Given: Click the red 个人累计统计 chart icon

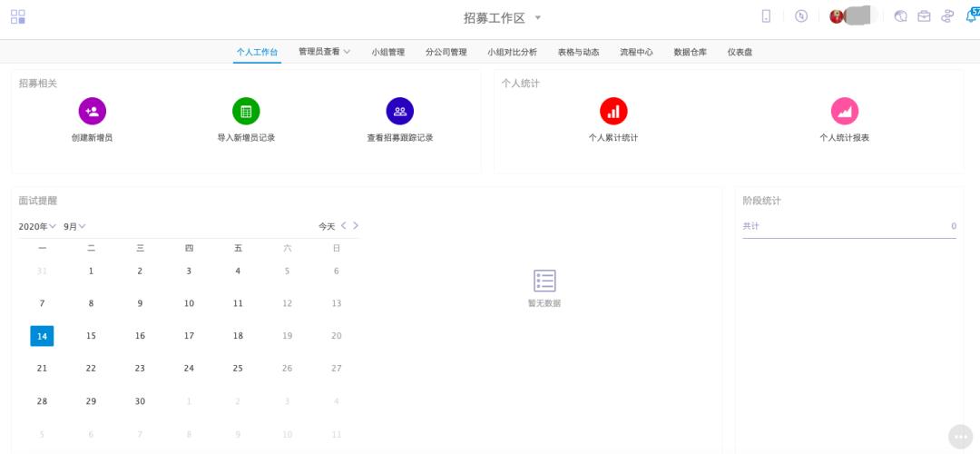Looking at the screenshot, I should pyautogui.click(x=613, y=112).
